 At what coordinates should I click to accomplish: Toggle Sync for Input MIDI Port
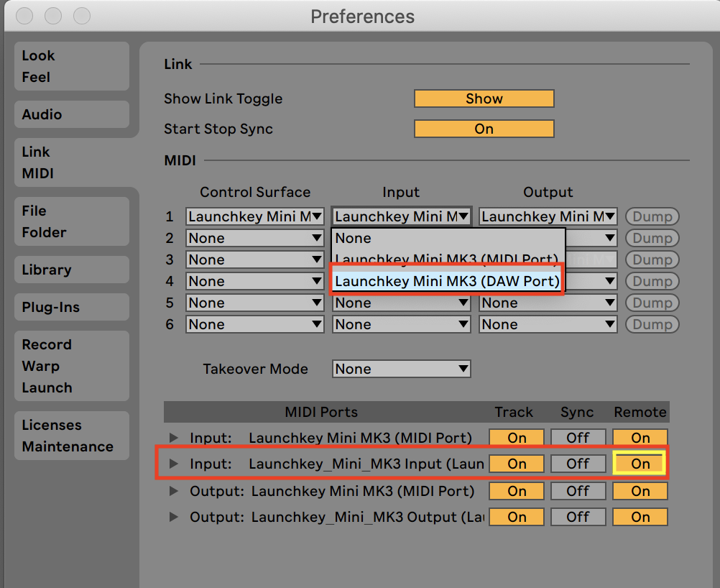click(578, 437)
